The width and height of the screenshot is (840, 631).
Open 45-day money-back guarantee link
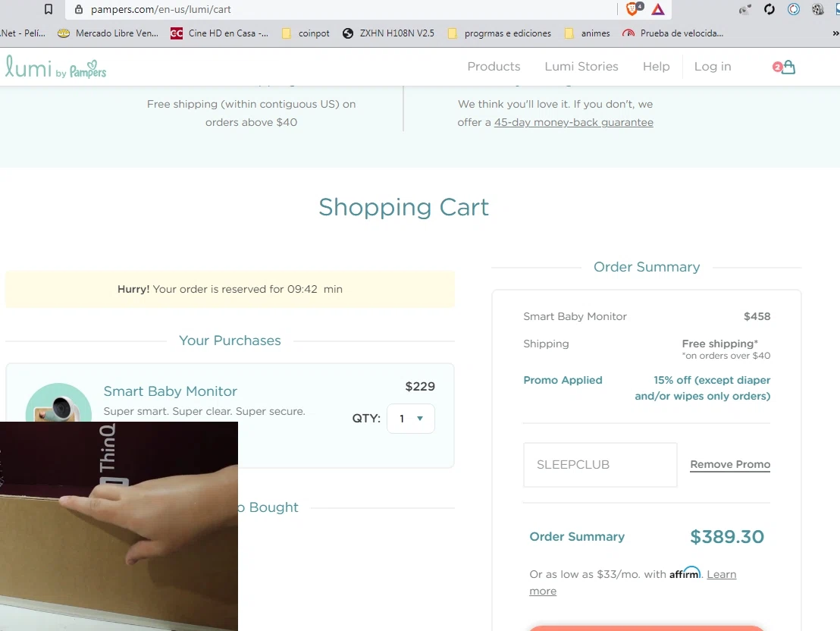click(574, 122)
